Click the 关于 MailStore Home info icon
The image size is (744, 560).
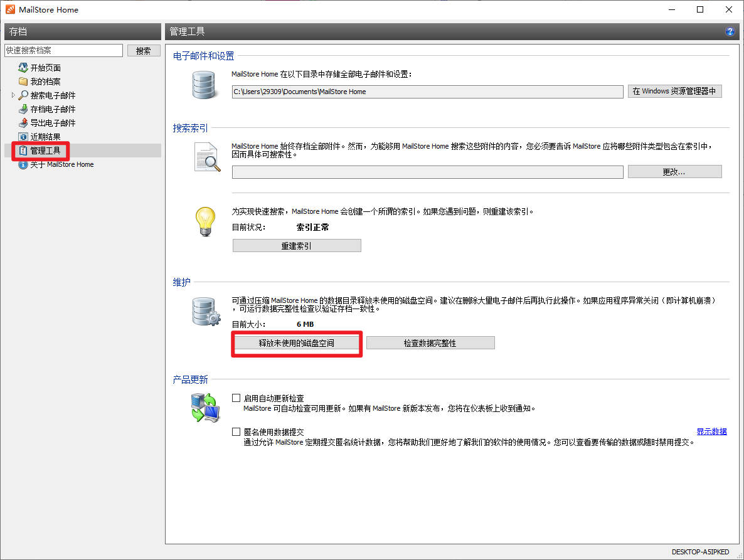(x=23, y=164)
